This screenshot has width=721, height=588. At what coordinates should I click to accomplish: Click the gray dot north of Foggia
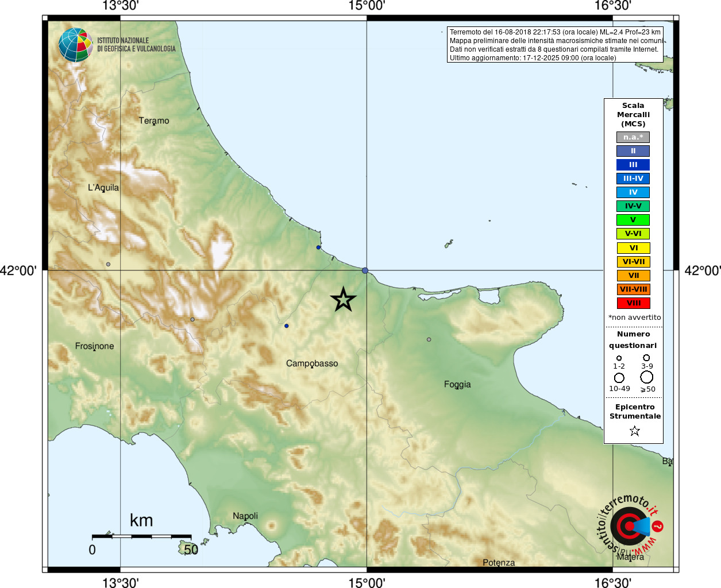coord(429,339)
